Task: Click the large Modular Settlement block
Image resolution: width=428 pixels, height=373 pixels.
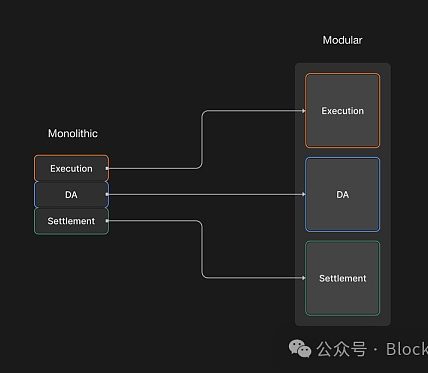Action: [x=342, y=278]
